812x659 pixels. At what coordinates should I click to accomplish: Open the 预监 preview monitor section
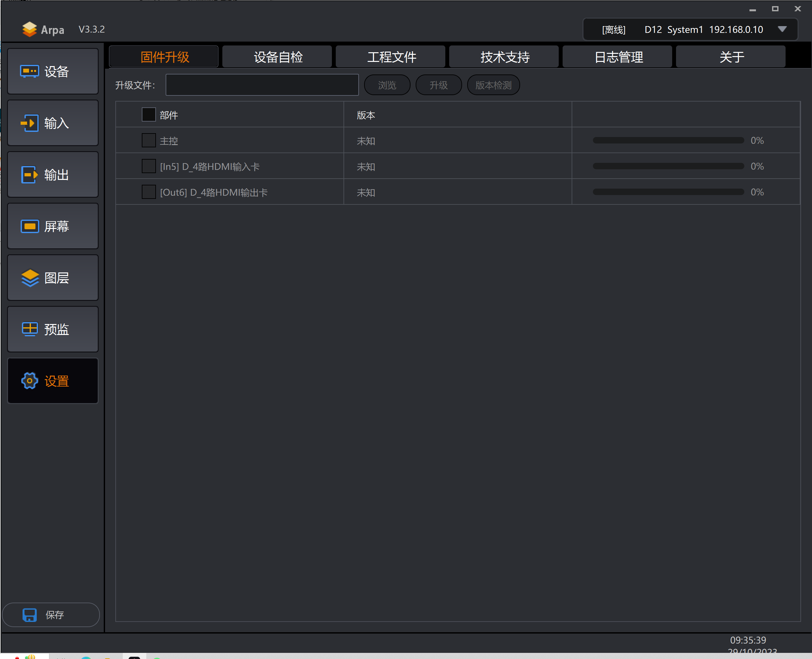[x=53, y=329]
